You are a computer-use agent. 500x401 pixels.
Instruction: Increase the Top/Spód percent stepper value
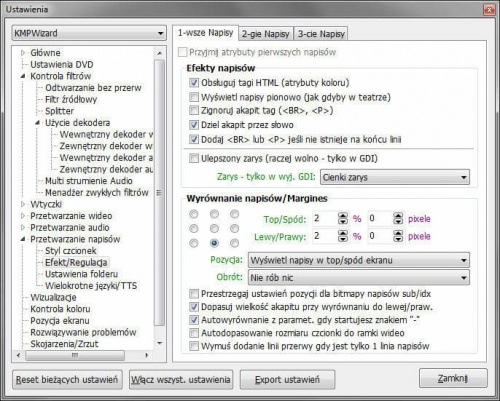[x=343, y=216]
